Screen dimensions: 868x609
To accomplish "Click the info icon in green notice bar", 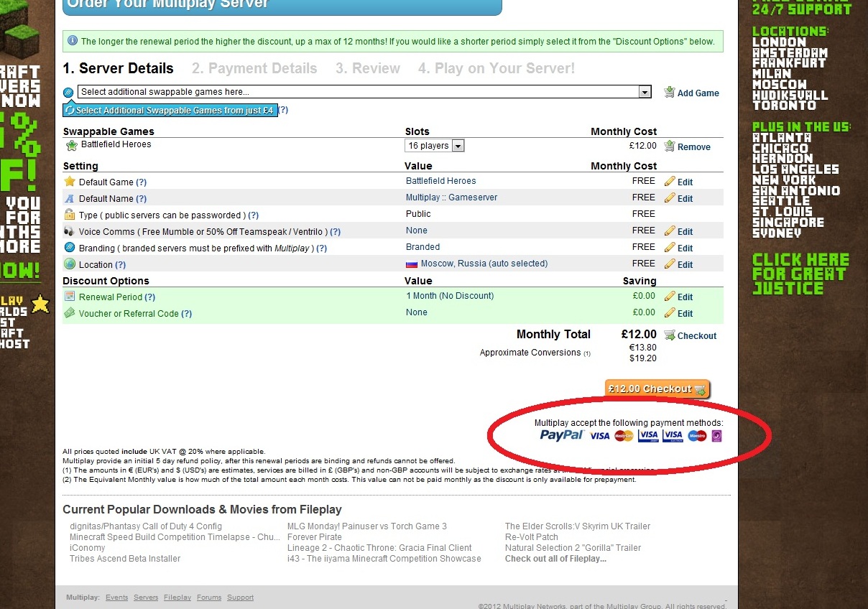I will pos(73,41).
